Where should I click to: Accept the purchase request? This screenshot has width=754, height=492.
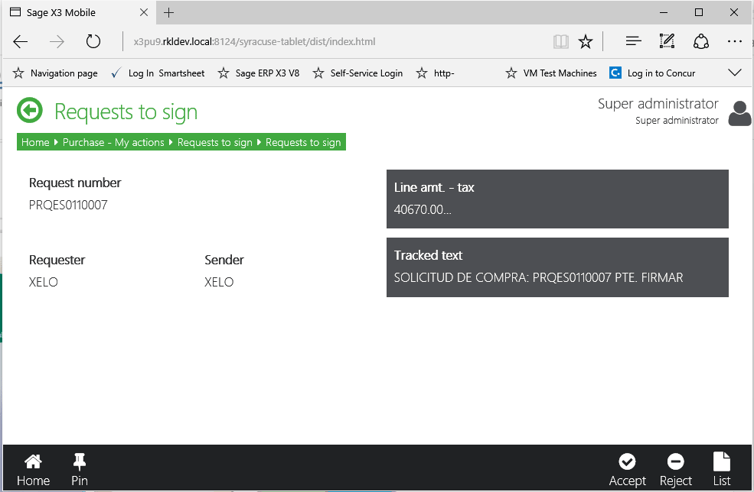[627, 469]
